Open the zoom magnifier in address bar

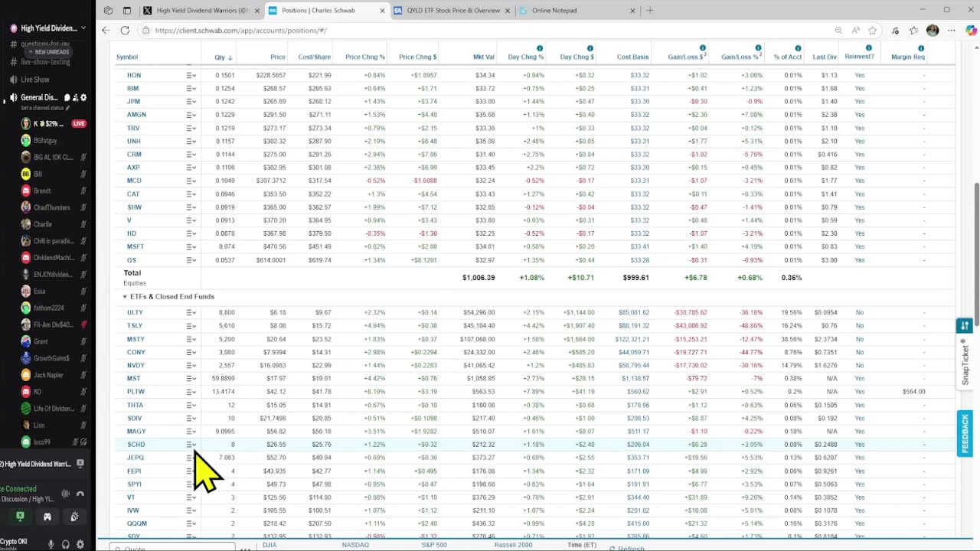pyautogui.click(x=838, y=31)
